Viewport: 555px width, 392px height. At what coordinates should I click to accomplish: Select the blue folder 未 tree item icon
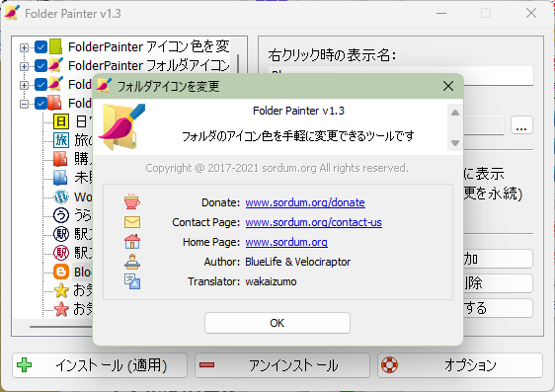coord(60,178)
